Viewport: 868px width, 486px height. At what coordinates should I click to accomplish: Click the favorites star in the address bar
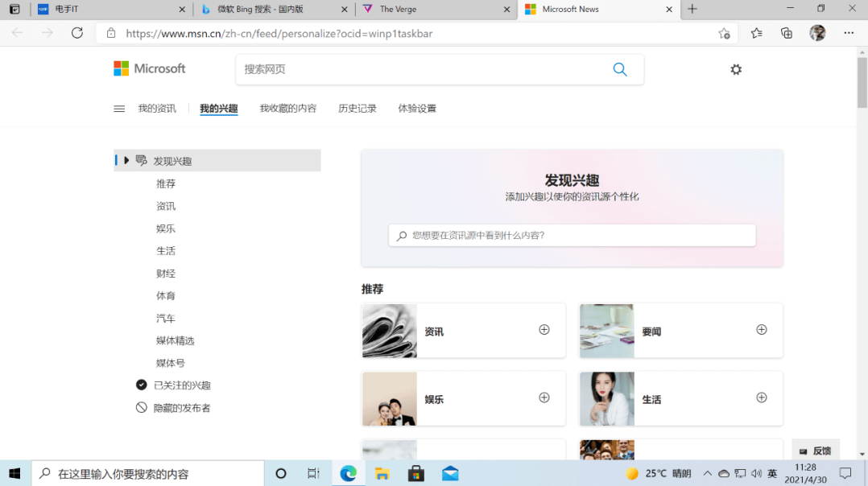click(723, 34)
